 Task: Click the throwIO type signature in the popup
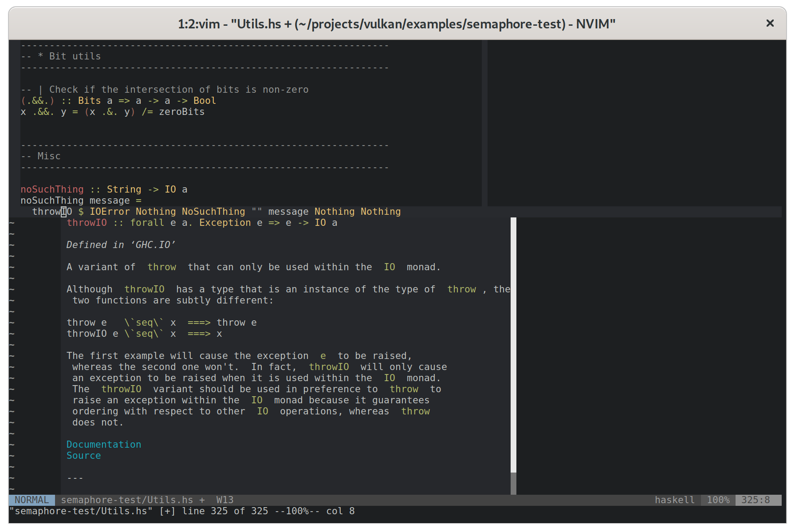(202, 222)
